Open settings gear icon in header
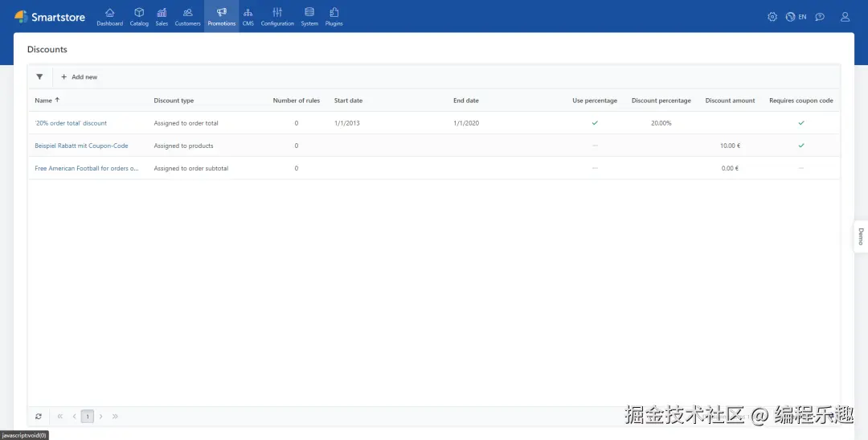Image resolution: width=868 pixels, height=440 pixels. pos(772,17)
